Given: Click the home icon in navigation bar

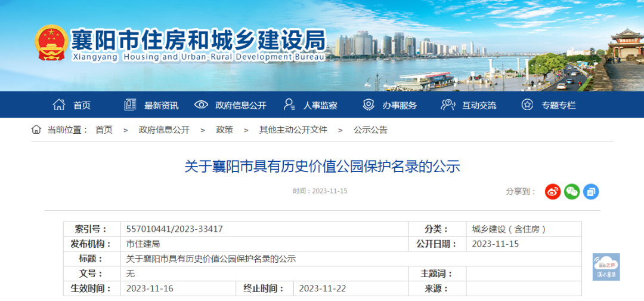Looking at the screenshot, I should click(59, 105).
